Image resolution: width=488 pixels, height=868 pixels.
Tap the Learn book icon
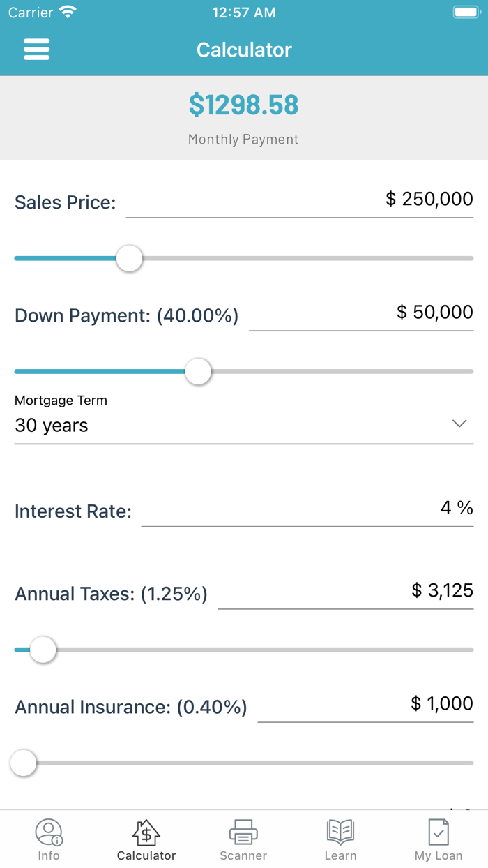coord(340,832)
